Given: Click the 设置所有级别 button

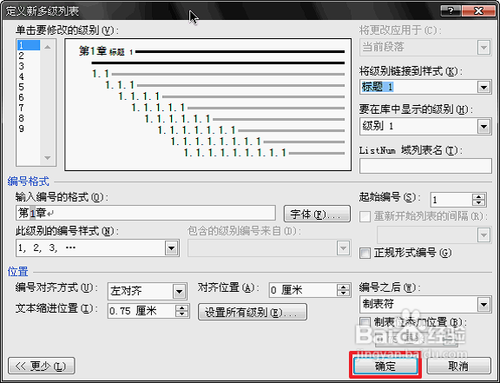Looking at the screenshot, I should pyautogui.click(x=252, y=312).
